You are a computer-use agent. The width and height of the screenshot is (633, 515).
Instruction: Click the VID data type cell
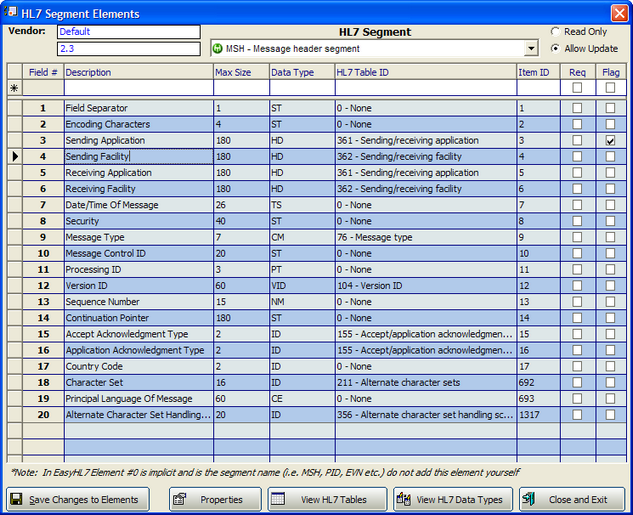(x=302, y=285)
